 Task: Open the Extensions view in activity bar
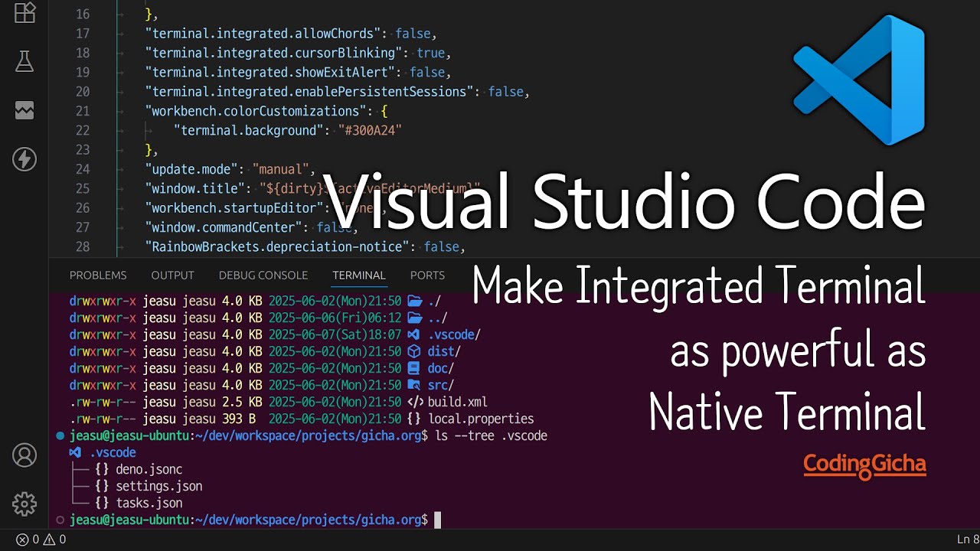point(24,12)
